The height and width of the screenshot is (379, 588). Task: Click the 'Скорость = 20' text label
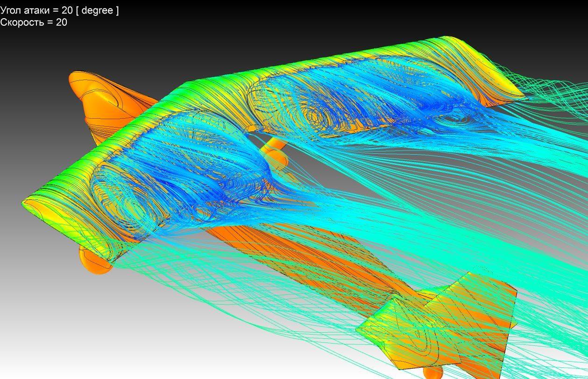point(34,22)
